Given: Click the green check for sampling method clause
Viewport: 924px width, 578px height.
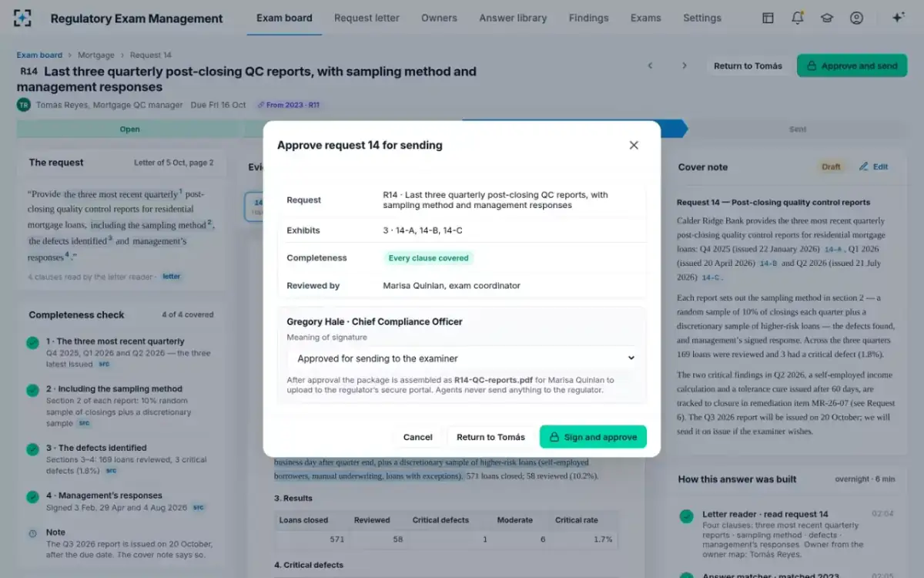Looking at the screenshot, I should click(32, 391).
